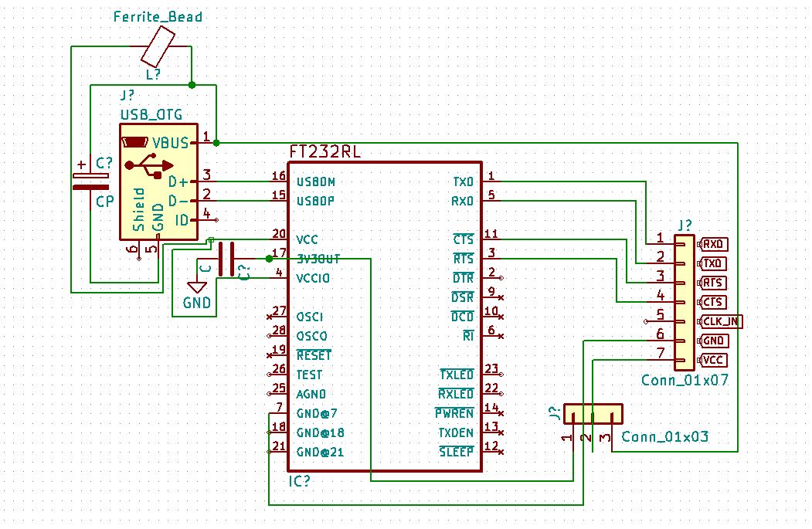Select the VCC hierarchical label on Conn_01x07
The height and width of the screenshot is (529, 812).
click(x=712, y=360)
